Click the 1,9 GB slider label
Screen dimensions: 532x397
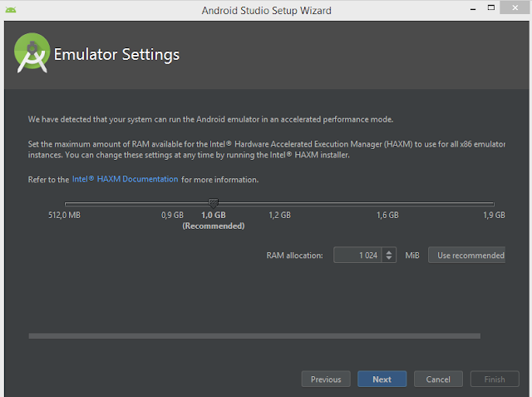[494, 215]
